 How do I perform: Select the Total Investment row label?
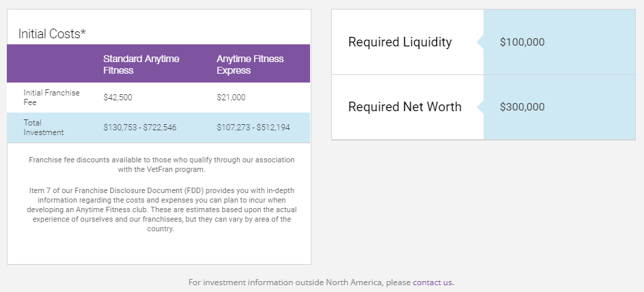click(x=44, y=128)
